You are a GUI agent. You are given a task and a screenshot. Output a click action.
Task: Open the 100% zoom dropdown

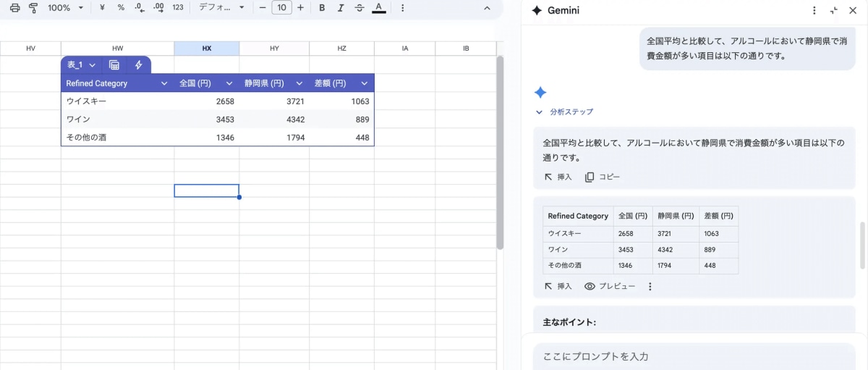pos(65,8)
